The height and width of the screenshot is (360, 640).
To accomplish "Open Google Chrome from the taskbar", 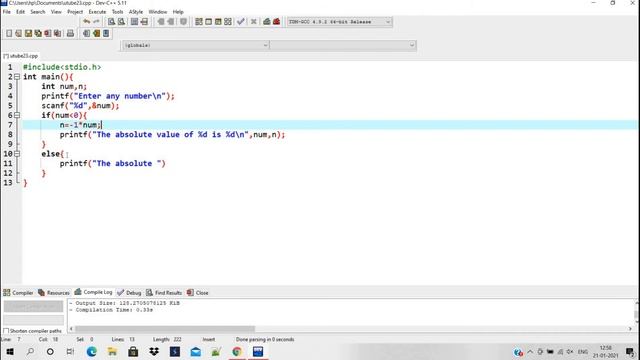I will [x=237, y=351].
